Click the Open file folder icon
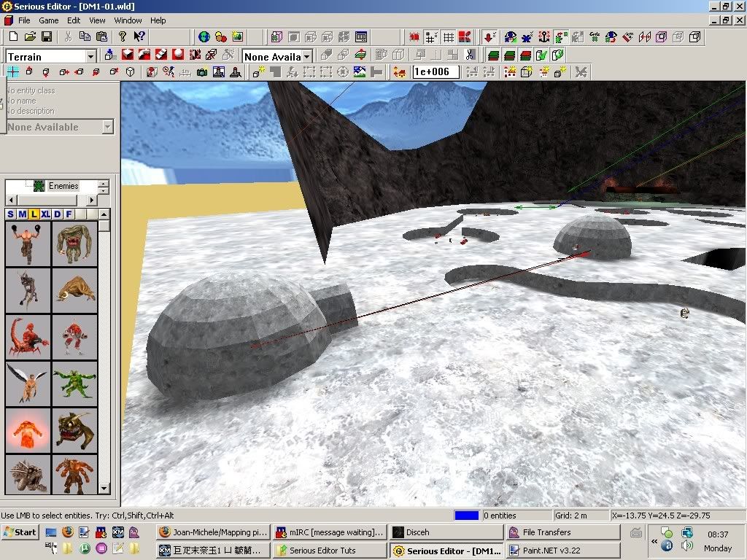Screen dimensions: 747x560 point(29,36)
